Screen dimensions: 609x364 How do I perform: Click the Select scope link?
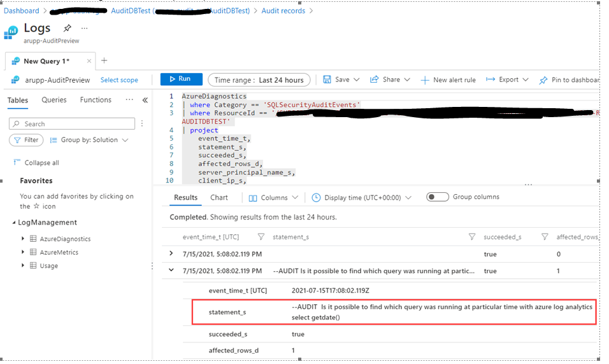[119, 80]
